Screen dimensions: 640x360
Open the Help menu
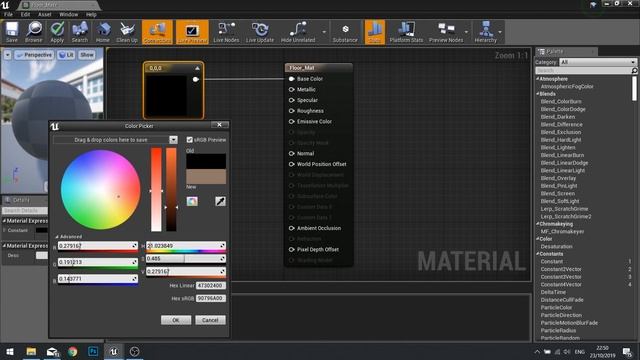[x=91, y=14]
